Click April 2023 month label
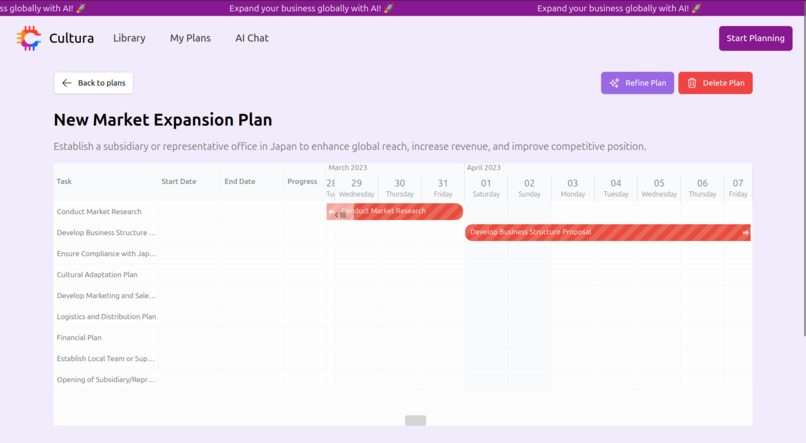This screenshot has width=806, height=443. (x=484, y=168)
